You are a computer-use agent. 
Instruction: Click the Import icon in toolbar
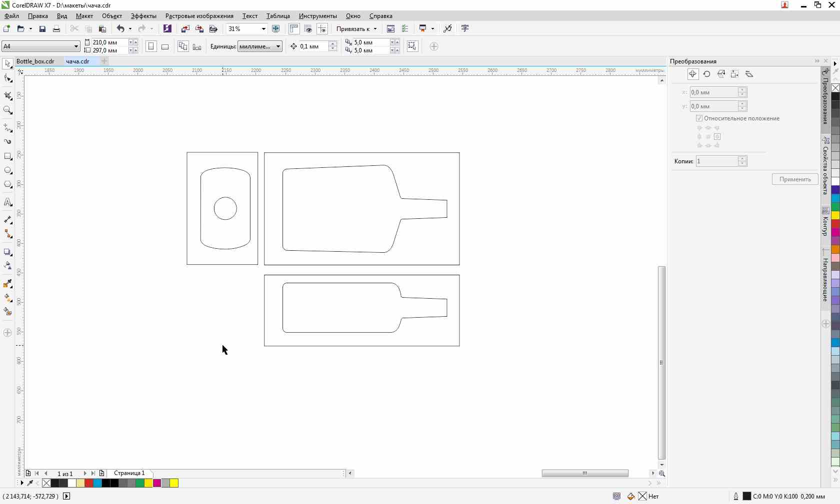pyautogui.click(x=185, y=28)
